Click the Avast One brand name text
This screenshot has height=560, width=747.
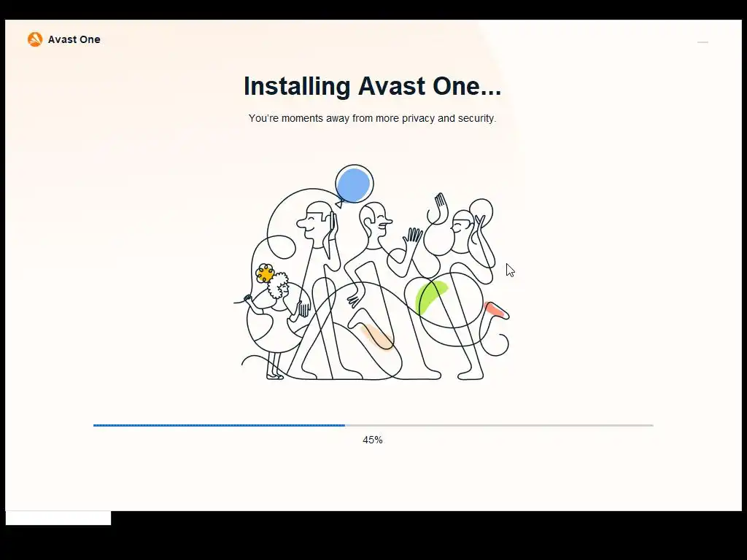(74, 39)
